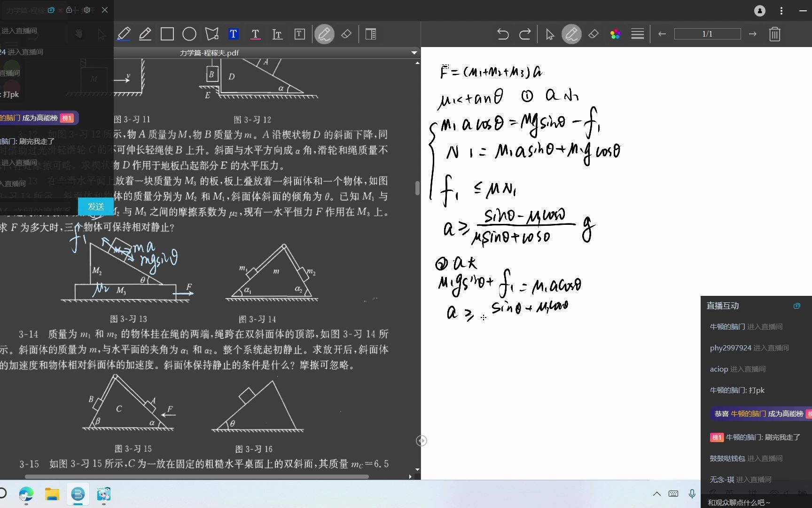The width and height of the screenshot is (812, 508).
Task: Click the 发送 send button
Action: [x=96, y=206]
